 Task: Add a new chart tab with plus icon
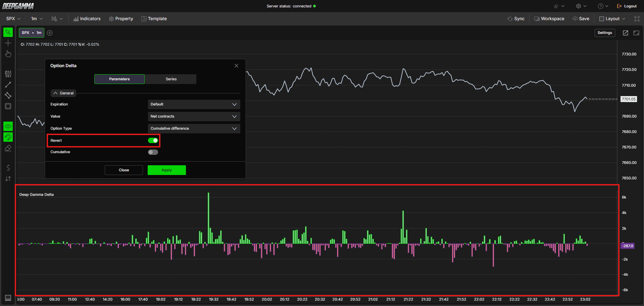click(x=50, y=33)
